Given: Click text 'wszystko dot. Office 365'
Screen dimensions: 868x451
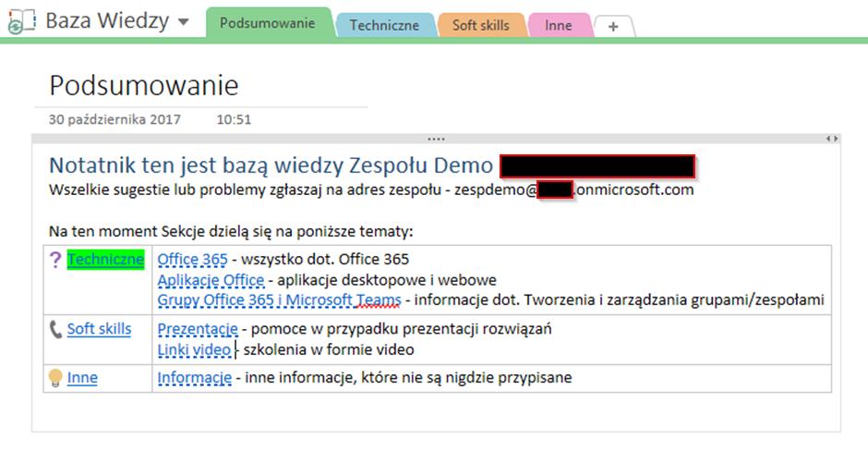Looking at the screenshot, I should click(x=325, y=260).
